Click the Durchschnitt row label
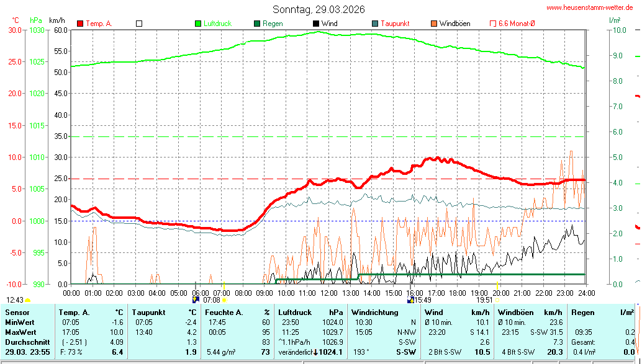 click(24, 342)
